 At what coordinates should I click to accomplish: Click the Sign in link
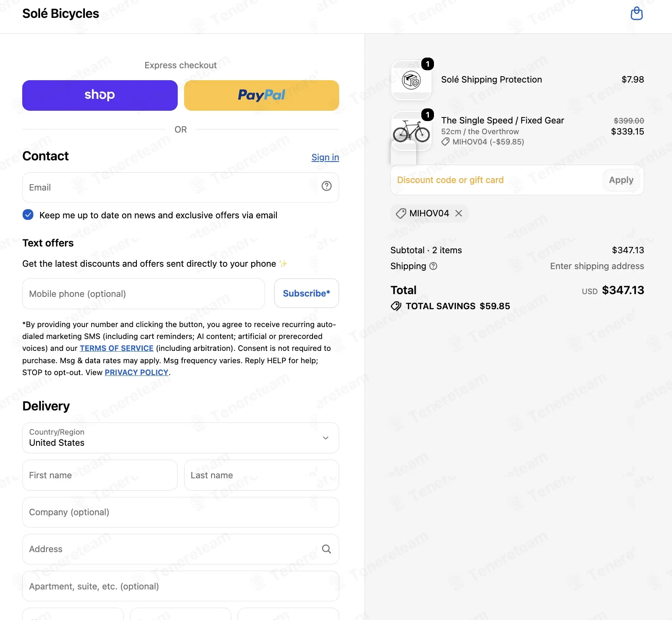pos(325,157)
